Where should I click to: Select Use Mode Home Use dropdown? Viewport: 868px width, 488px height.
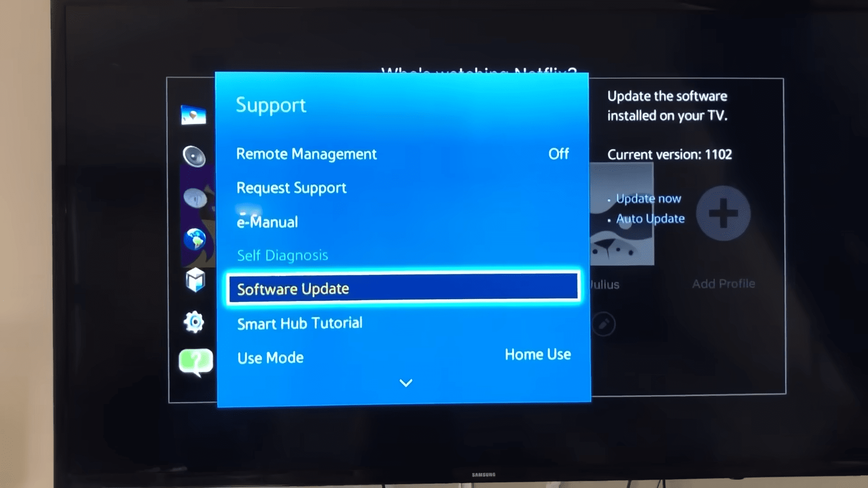click(x=402, y=357)
